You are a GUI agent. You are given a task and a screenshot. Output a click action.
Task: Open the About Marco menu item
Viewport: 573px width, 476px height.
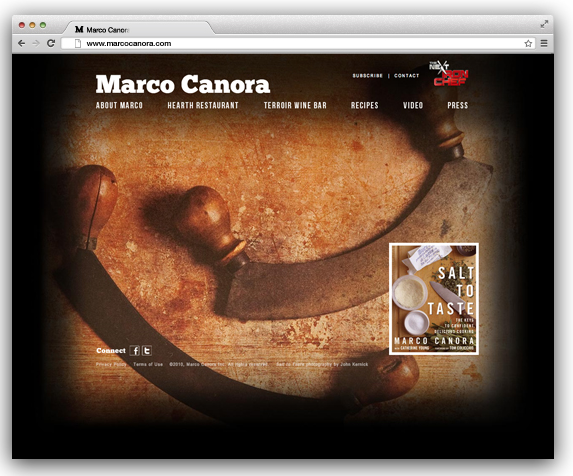pos(119,105)
